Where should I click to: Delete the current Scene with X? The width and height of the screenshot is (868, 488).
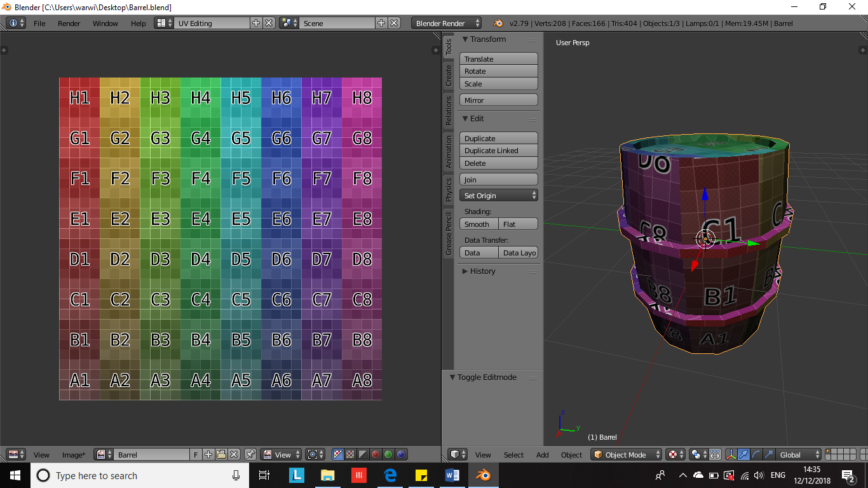pos(395,23)
